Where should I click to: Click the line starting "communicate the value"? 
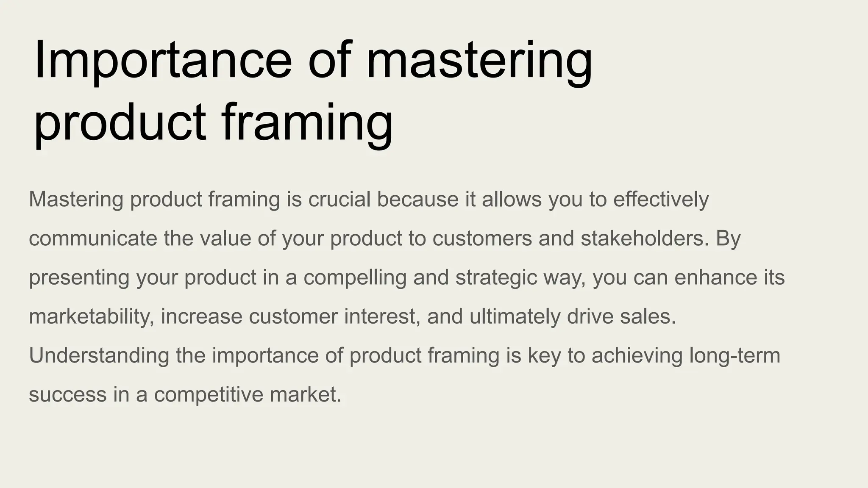coord(385,238)
